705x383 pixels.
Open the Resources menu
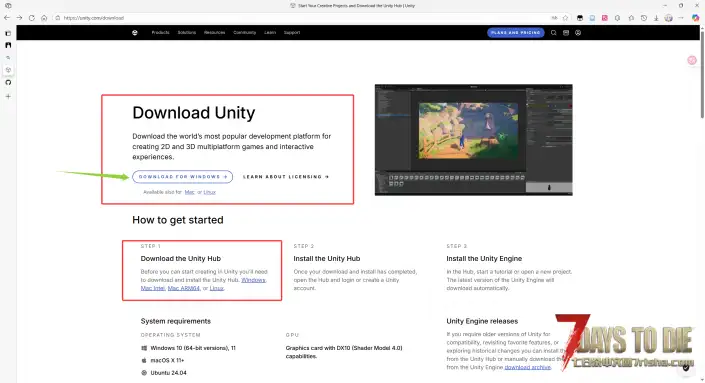[x=214, y=33]
